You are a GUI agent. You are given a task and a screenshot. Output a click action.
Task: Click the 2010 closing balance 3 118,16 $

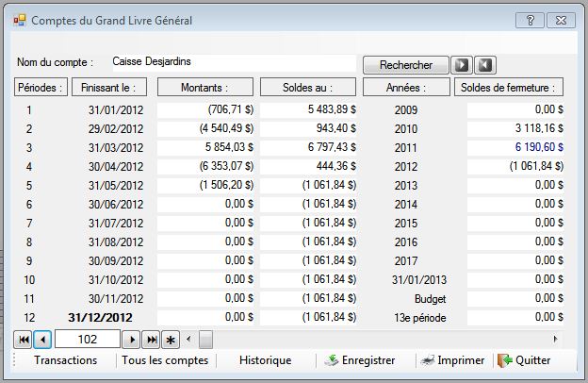click(x=515, y=128)
